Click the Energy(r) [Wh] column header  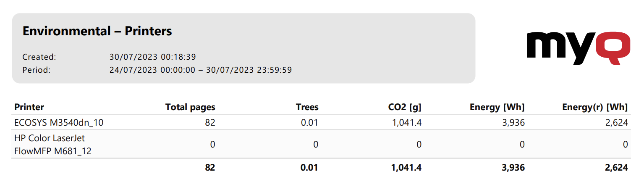[x=595, y=107]
